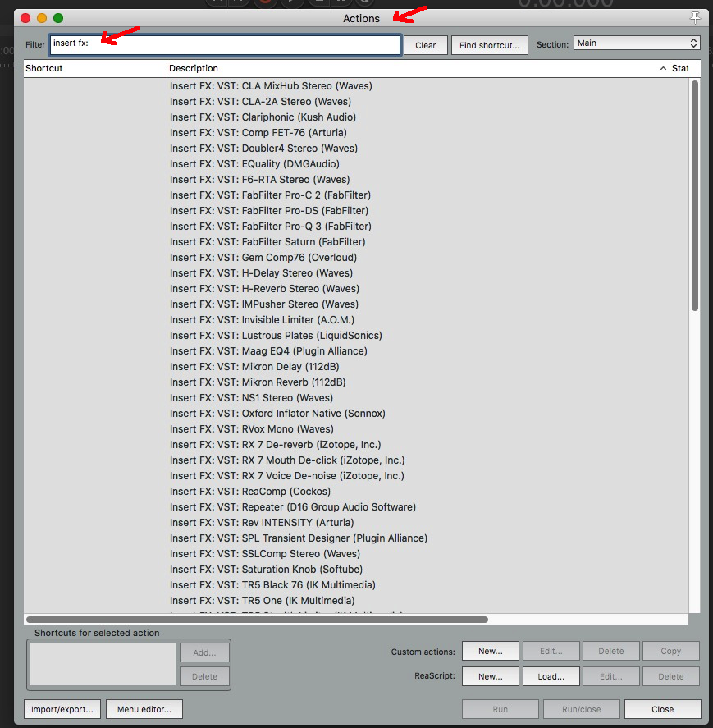Image resolution: width=713 pixels, height=728 pixels.
Task: Select Insert FX: TR5 Black 76
Action: (x=272, y=585)
